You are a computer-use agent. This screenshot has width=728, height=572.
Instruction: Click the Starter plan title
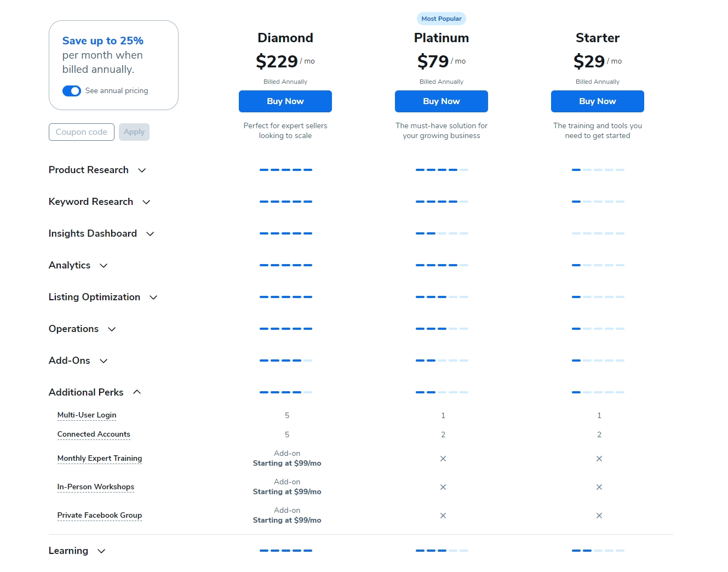(x=598, y=38)
